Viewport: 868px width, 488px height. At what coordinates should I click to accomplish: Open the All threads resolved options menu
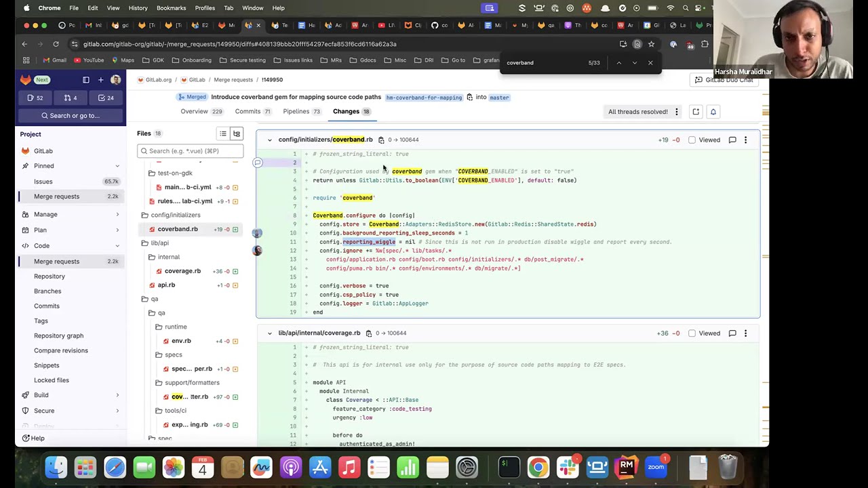pos(676,112)
